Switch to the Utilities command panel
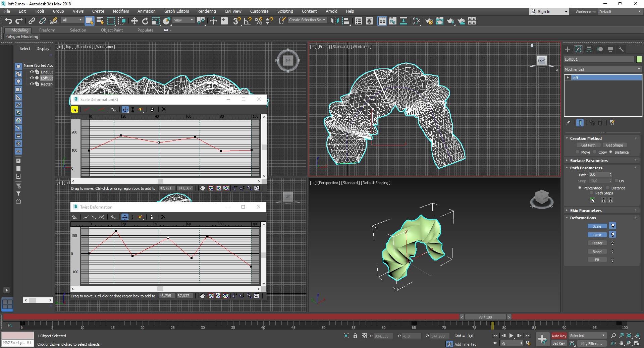 click(621, 49)
